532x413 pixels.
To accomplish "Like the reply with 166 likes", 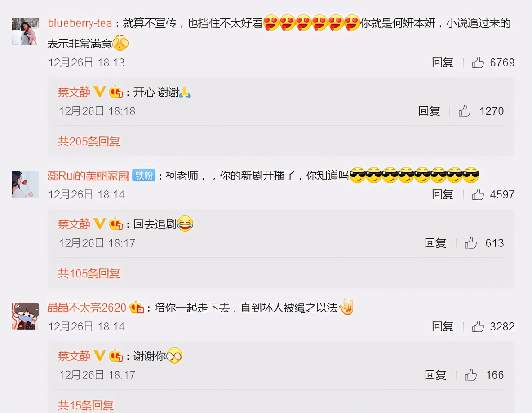I will (470, 375).
